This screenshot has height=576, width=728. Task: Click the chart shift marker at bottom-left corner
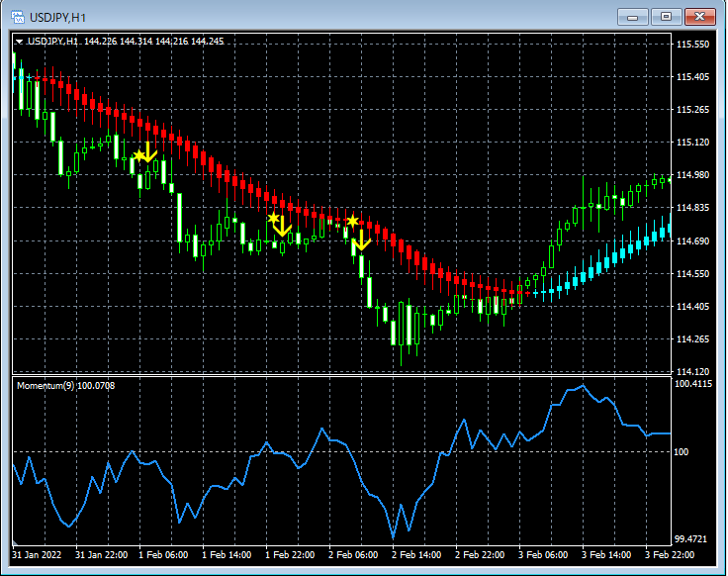15,542
